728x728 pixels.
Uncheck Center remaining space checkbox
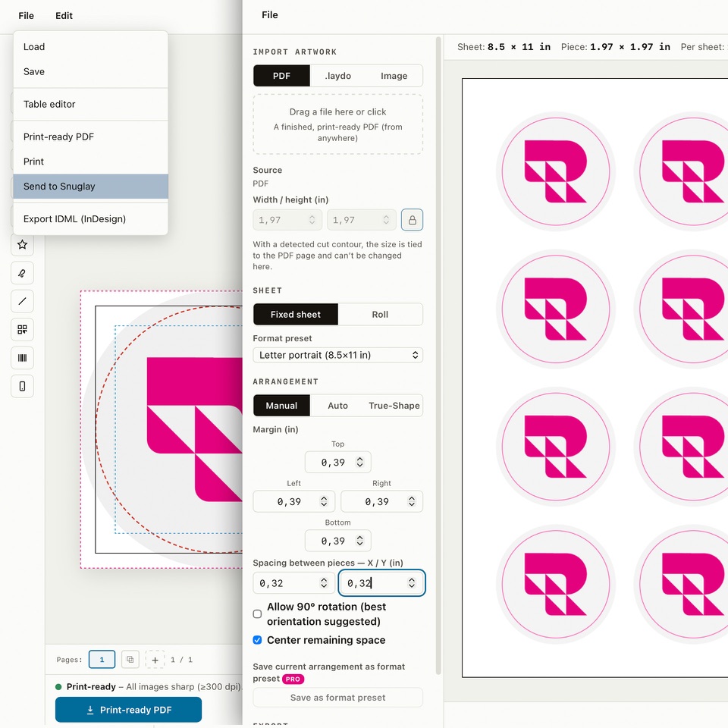click(257, 640)
